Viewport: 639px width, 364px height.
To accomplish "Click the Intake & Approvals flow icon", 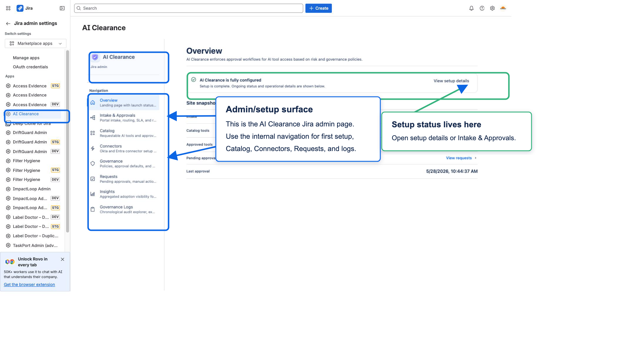I will tap(93, 118).
